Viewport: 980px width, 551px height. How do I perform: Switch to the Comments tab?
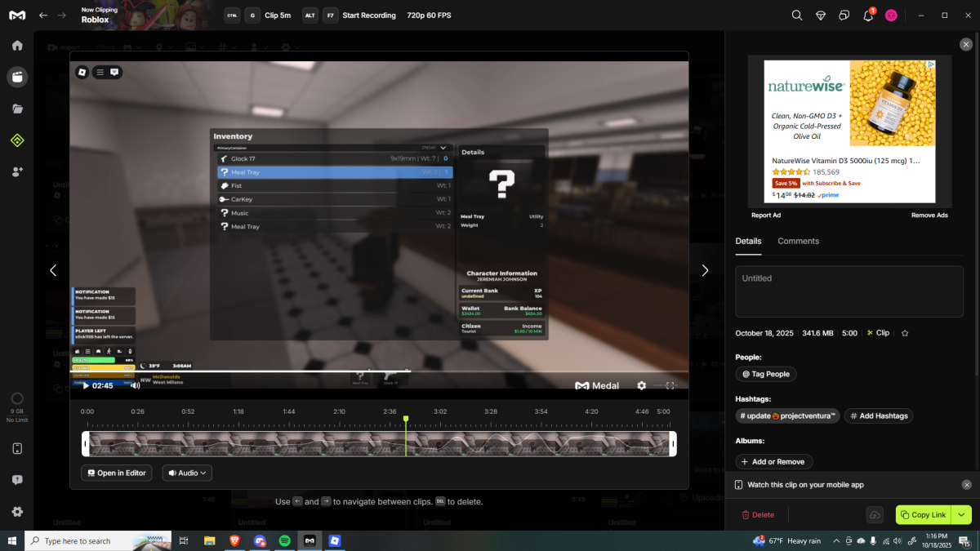[798, 241]
